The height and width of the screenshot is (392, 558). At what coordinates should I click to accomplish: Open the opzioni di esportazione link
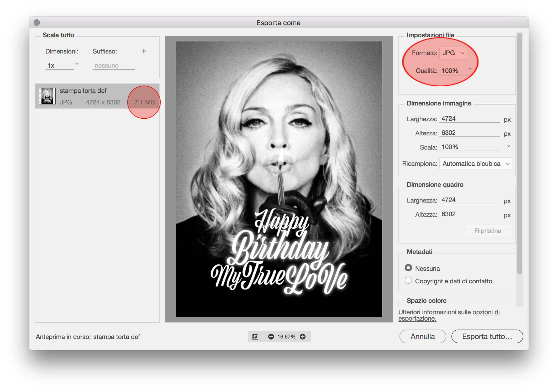486,312
